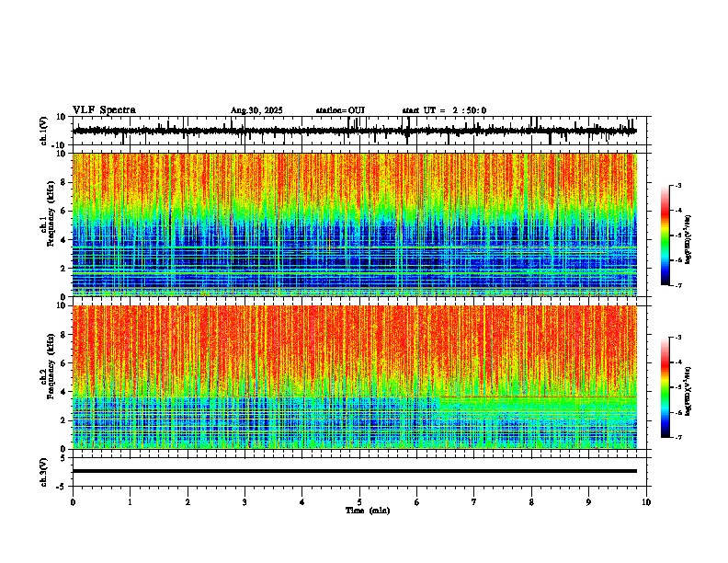Click the time-axis tick label "1"

click(130, 502)
